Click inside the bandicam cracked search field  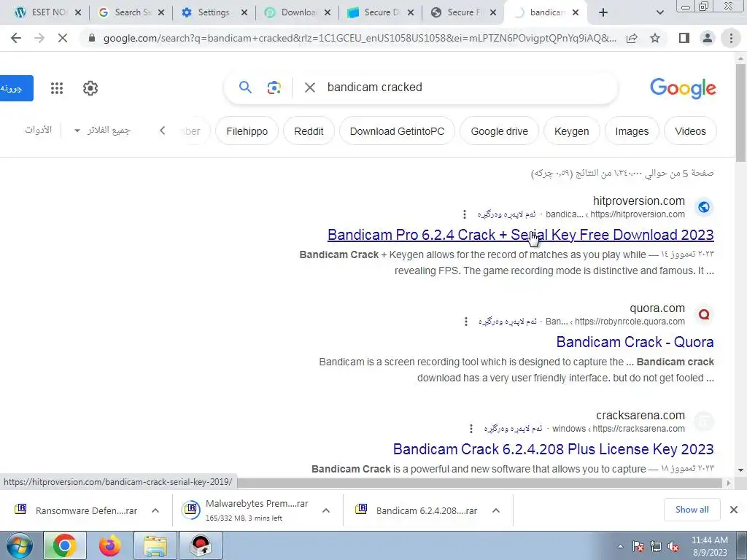tap(467, 87)
